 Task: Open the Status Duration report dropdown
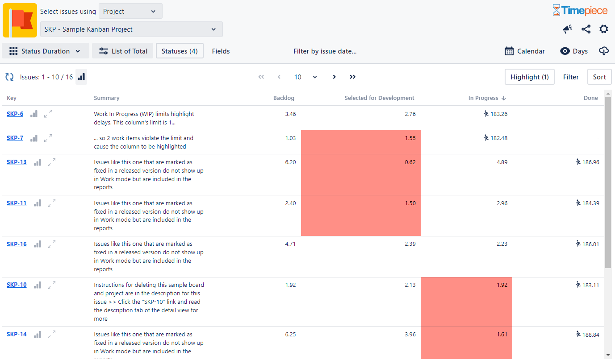[x=46, y=51]
